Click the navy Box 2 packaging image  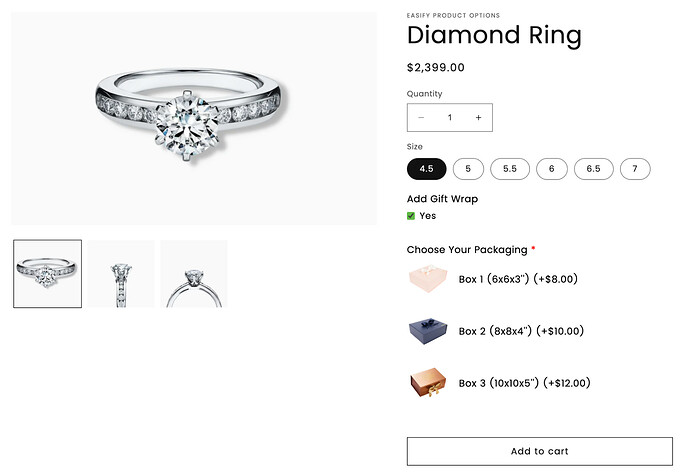(427, 331)
